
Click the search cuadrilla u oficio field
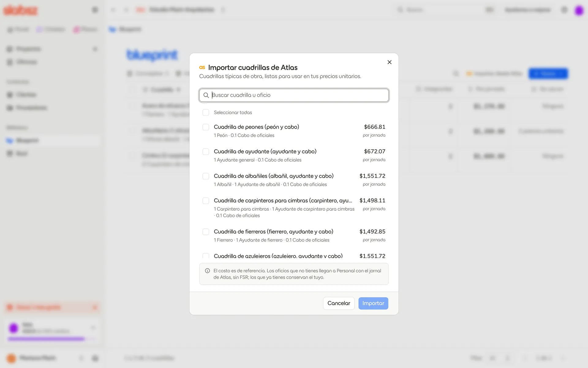[x=294, y=95]
